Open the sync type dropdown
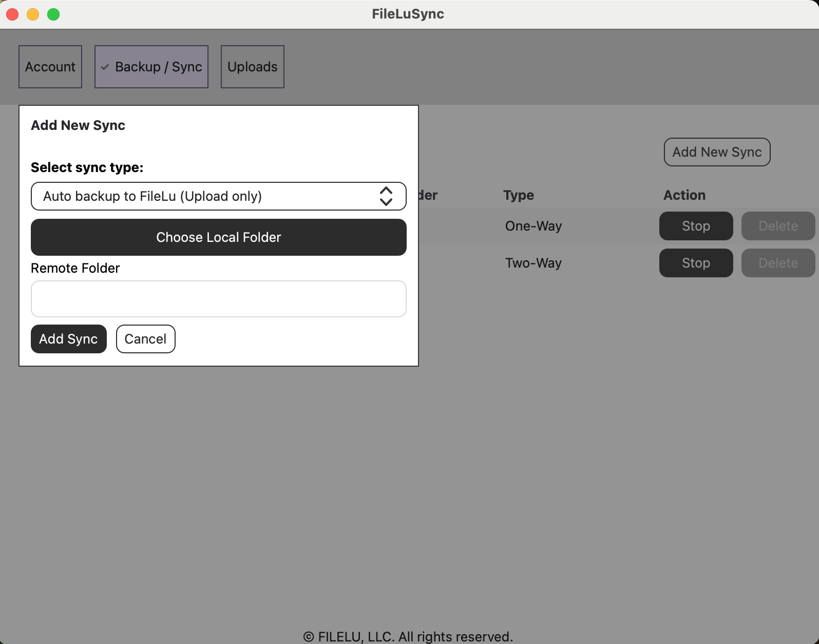This screenshot has height=644, width=819. [x=219, y=196]
